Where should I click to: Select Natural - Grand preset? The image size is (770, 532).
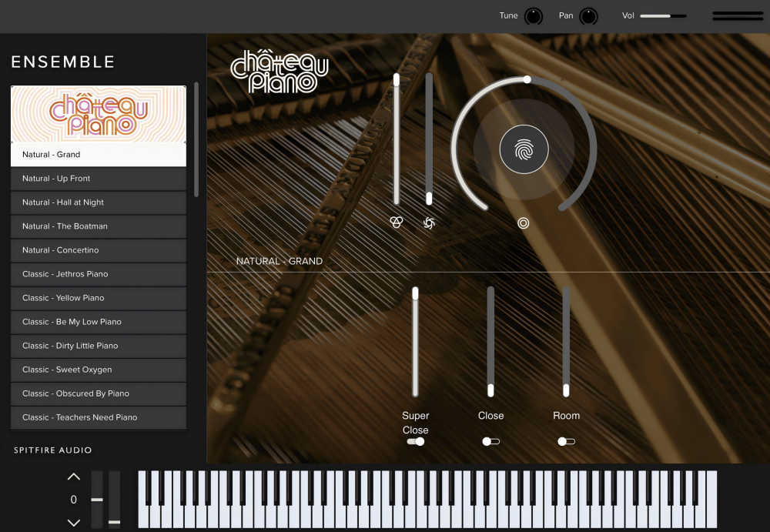[99, 154]
